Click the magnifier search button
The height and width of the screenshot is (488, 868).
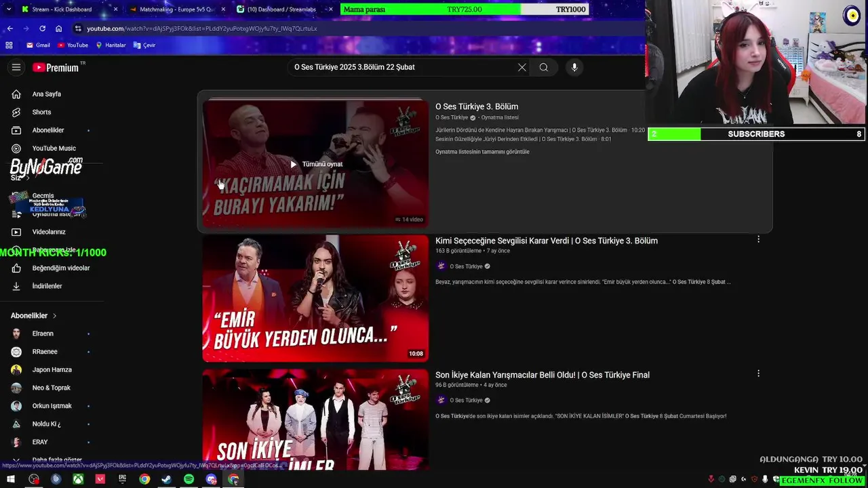click(543, 67)
